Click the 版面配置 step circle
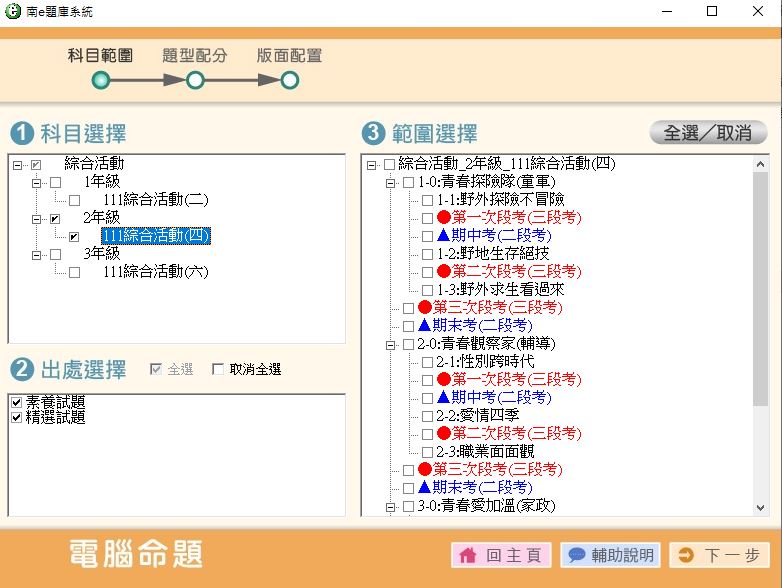 click(x=289, y=80)
